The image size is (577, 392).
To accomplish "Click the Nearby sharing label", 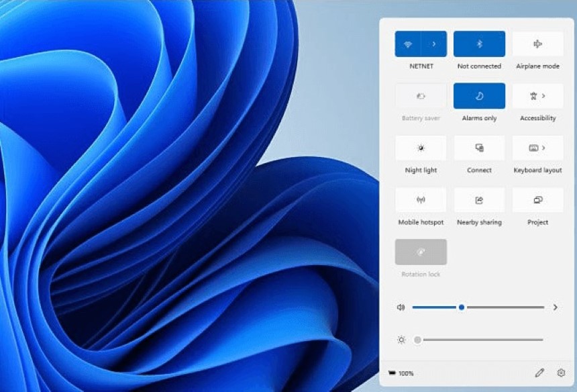I will [479, 222].
